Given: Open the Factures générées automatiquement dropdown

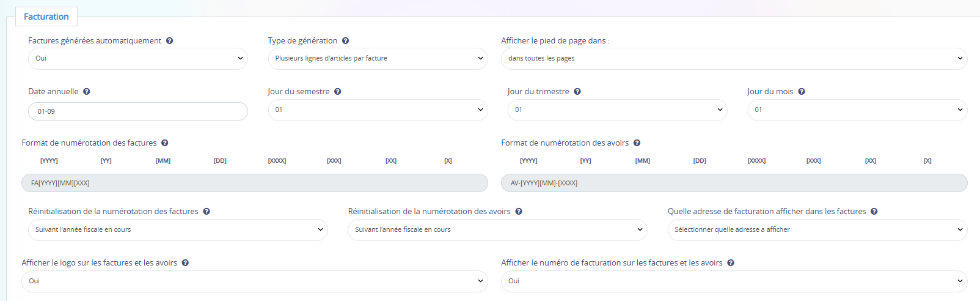Looking at the screenshot, I should [x=138, y=59].
